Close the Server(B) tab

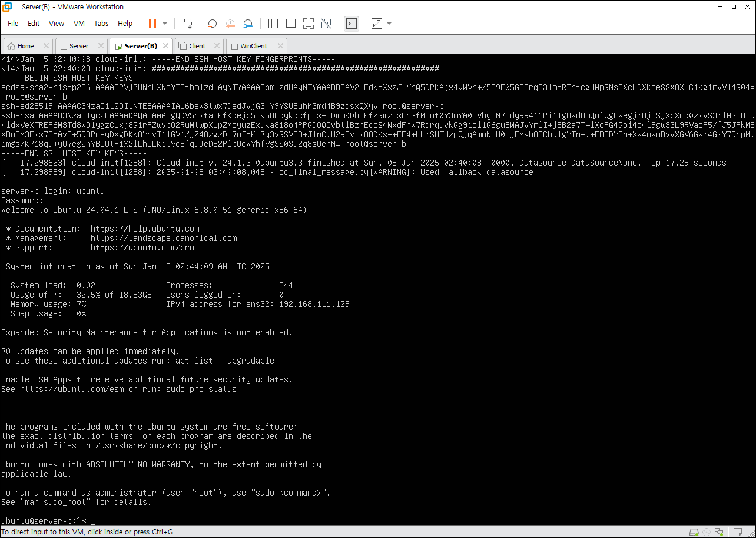pyautogui.click(x=164, y=46)
